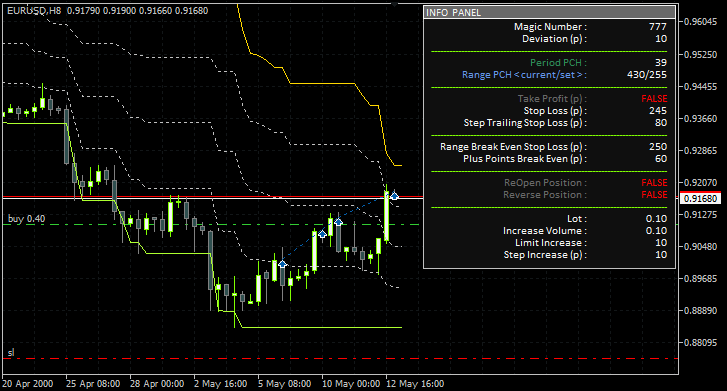Click the '20 Apr 2000' time axis label
Image resolution: width=727 pixels, height=391 pixels.
tap(27, 384)
